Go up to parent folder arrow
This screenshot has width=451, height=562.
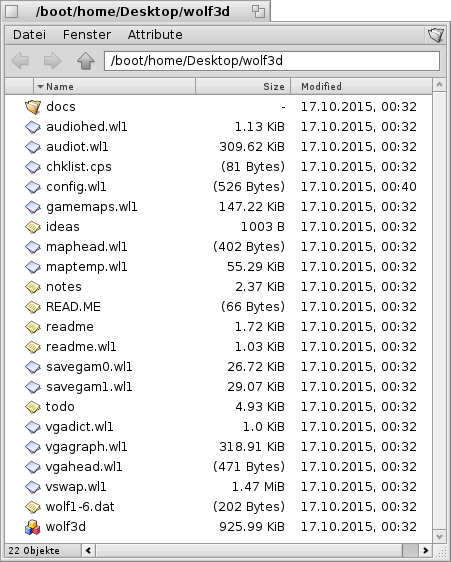[85, 61]
